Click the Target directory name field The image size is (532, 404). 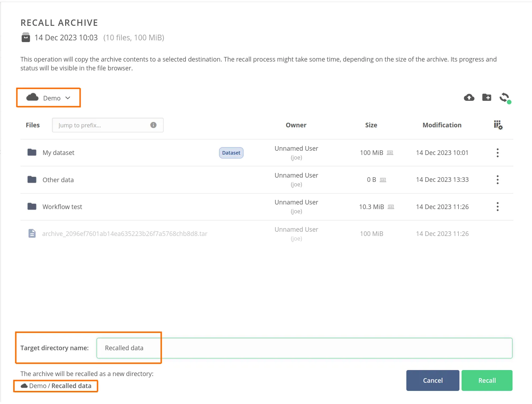pyautogui.click(x=304, y=348)
